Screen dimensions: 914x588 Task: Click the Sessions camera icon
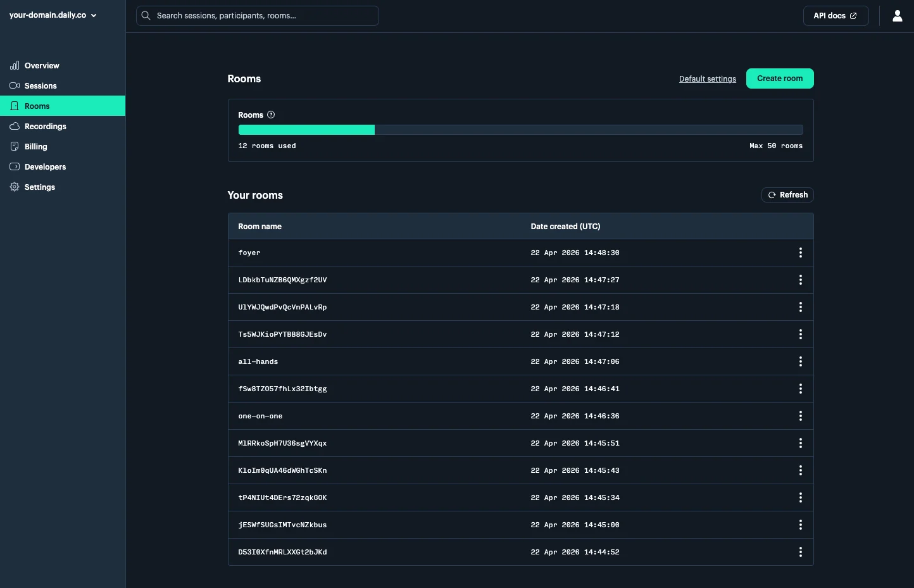pos(15,85)
